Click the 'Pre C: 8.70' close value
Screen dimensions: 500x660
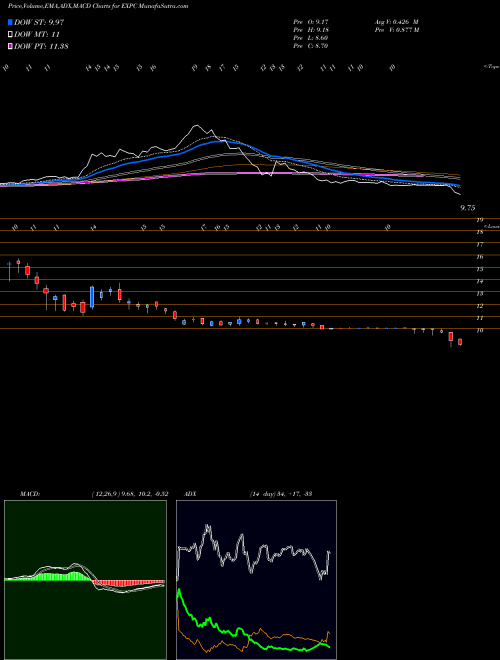[311, 45]
